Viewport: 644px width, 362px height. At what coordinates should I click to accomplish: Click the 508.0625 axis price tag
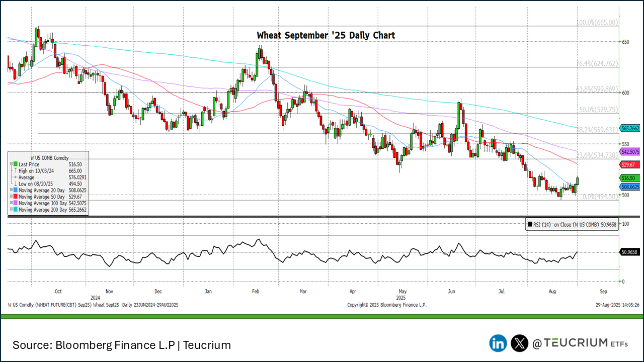[630, 187]
